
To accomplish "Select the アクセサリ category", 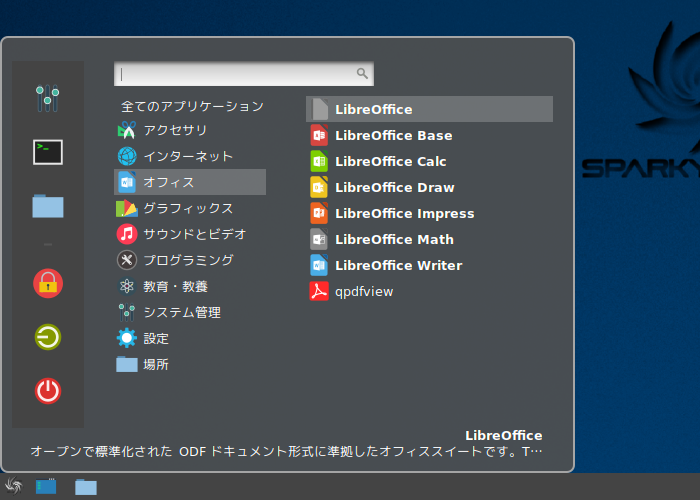I will point(190,130).
